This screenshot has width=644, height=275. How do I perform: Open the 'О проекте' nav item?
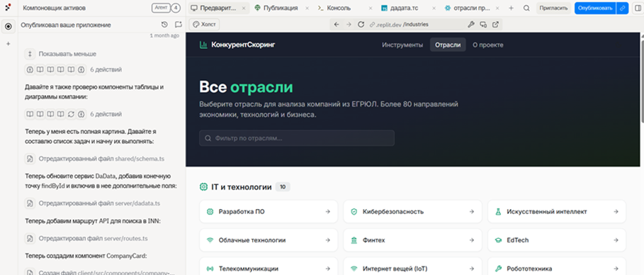[x=487, y=45]
